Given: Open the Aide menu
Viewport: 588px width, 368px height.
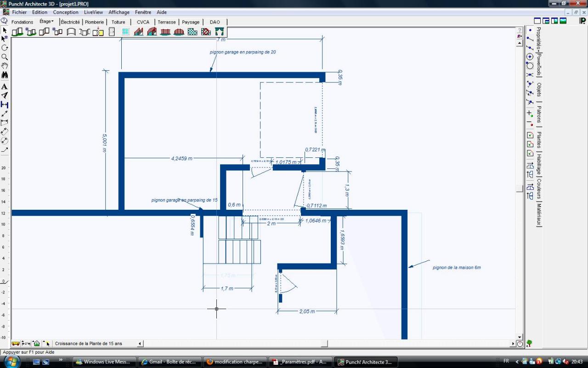Looking at the screenshot, I should [162, 12].
